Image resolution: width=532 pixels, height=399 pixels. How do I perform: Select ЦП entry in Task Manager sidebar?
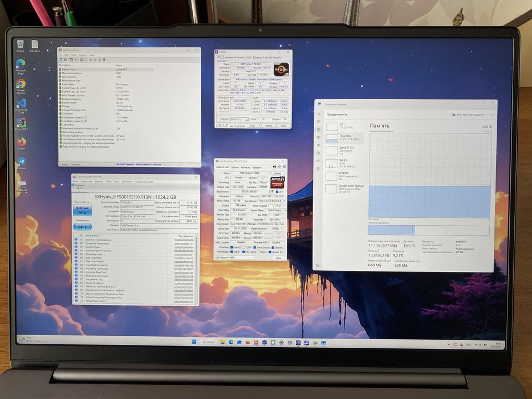tap(344, 127)
